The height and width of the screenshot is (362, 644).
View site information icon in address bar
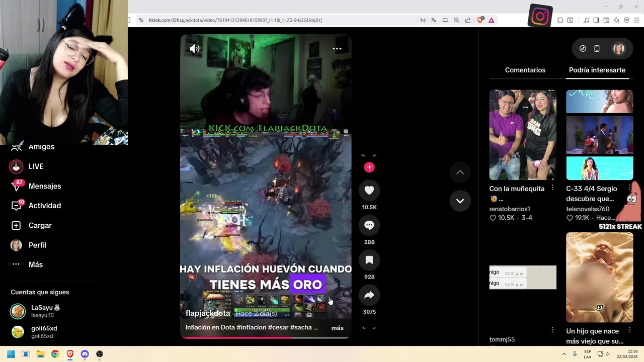pos(141,20)
